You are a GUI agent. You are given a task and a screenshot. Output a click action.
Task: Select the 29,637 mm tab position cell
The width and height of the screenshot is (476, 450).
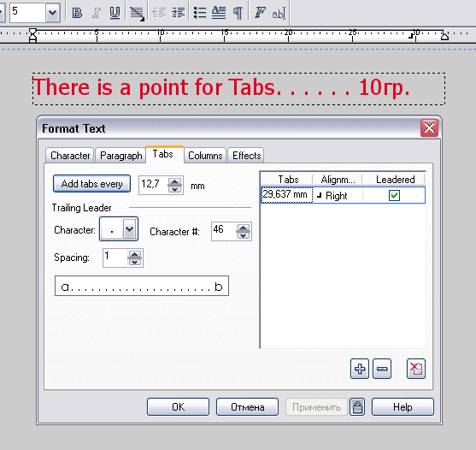pos(286,195)
